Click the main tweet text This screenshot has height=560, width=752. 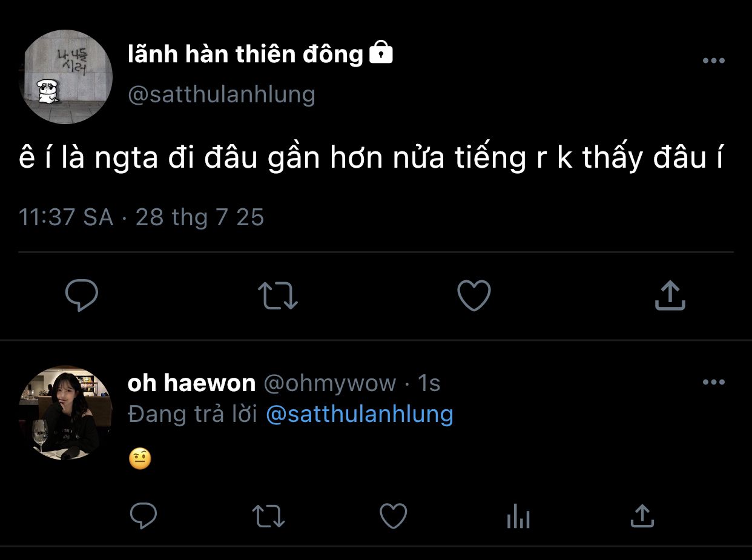[371, 158]
